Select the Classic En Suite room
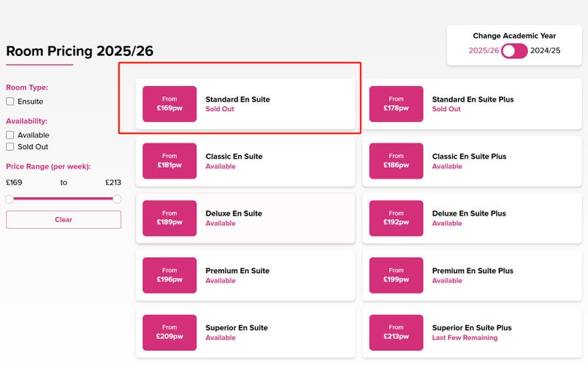This screenshot has width=588, height=370. pyautogui.click(x=245, y=161)
